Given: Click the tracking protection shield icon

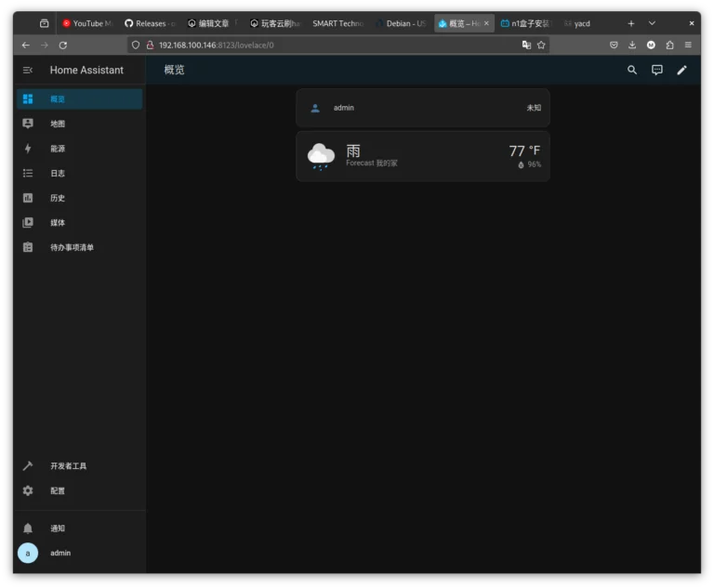Looking at the screenshot, I should point(136,46).
